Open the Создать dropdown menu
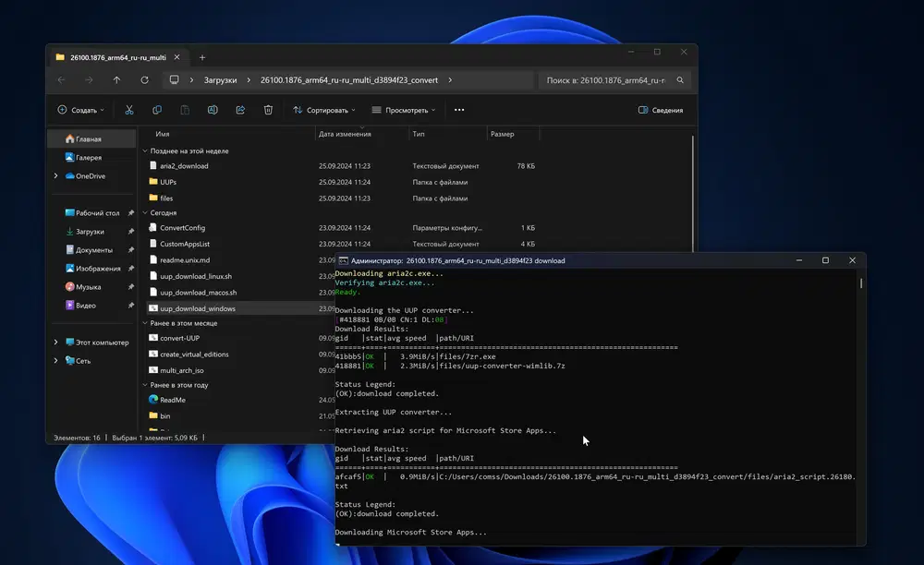The width and height of the screenshot is (924, 565). pos(80,110)
